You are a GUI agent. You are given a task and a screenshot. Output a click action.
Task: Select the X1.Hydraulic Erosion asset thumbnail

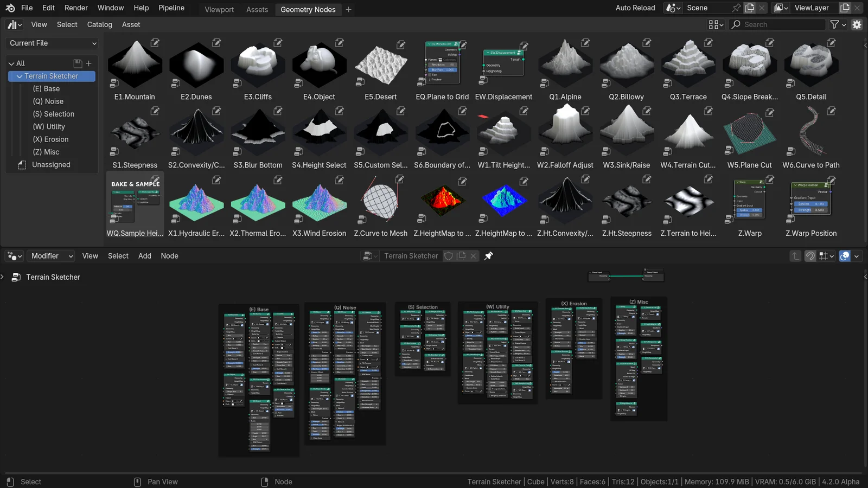196,203
